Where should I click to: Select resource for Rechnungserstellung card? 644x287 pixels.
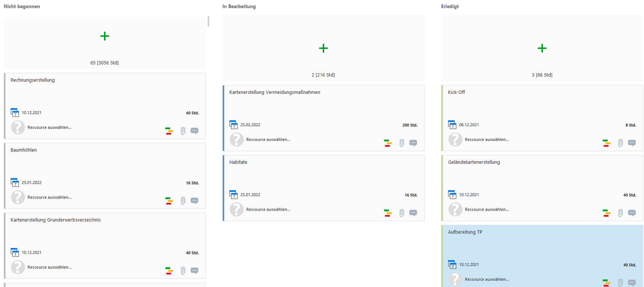pos(50,127)
